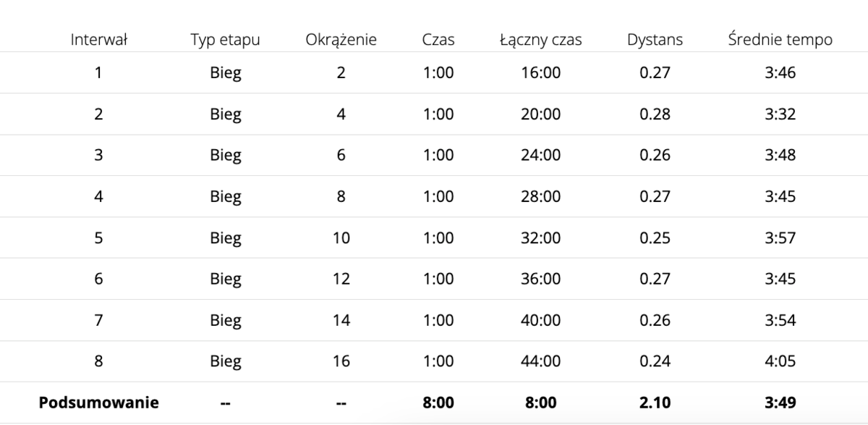Click summary total distance 2.10
This screenshot has width=868, height=425.
655,403
